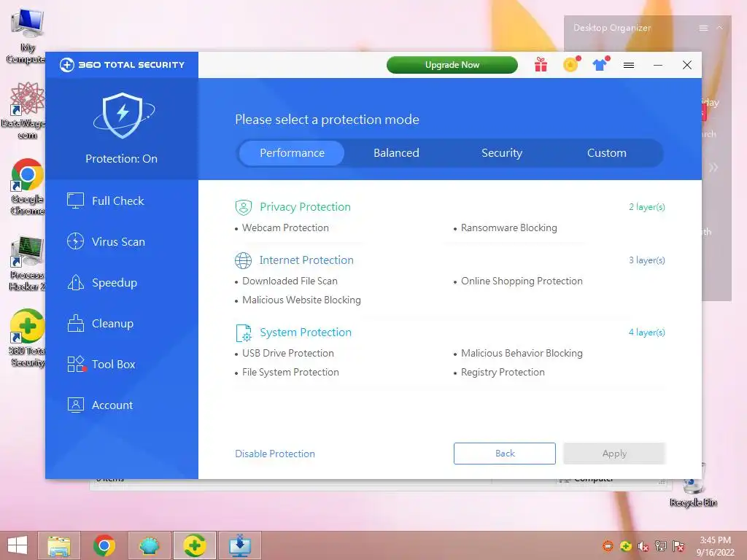747x560 pixels.
Task: Select the Recycle Bin desktop icon
Action: pos(693,486)
